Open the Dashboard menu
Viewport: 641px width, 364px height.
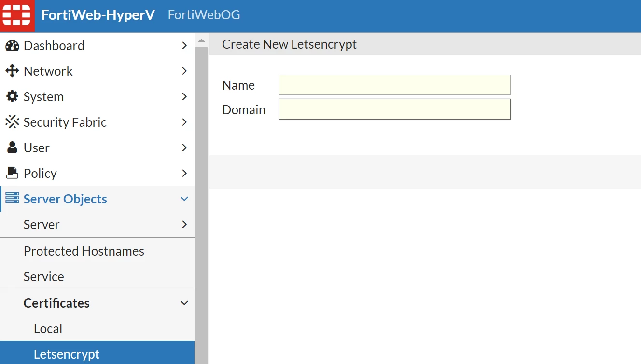pos(97,46)
